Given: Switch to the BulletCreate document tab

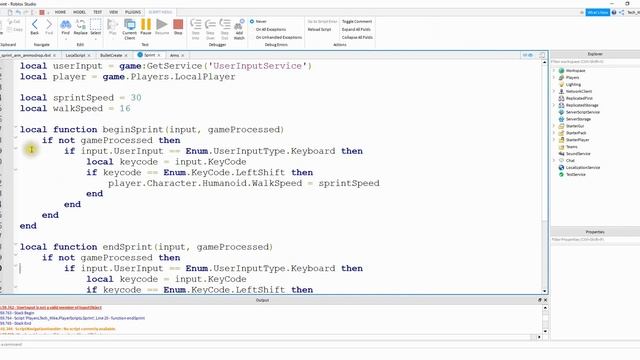Looking at the screenshot, I should (111, 55).
